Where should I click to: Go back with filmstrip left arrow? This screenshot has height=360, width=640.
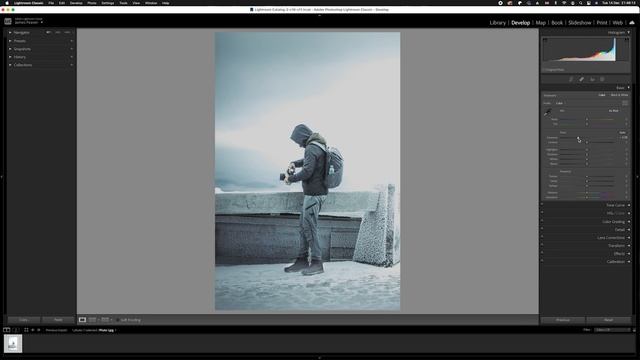pyautogui.click(x=33, y=330)
